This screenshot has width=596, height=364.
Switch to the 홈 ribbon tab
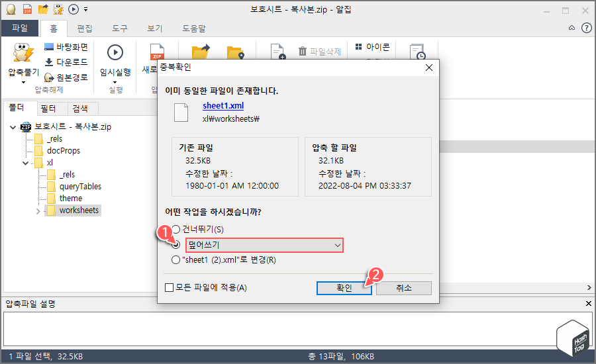click(x=54, y=28)
